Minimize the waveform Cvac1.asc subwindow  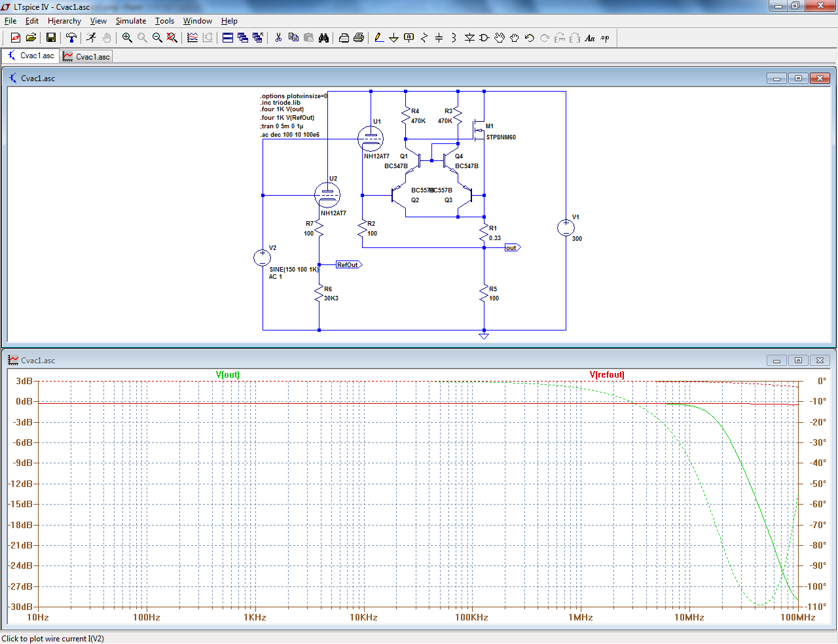tap(776, 360)
